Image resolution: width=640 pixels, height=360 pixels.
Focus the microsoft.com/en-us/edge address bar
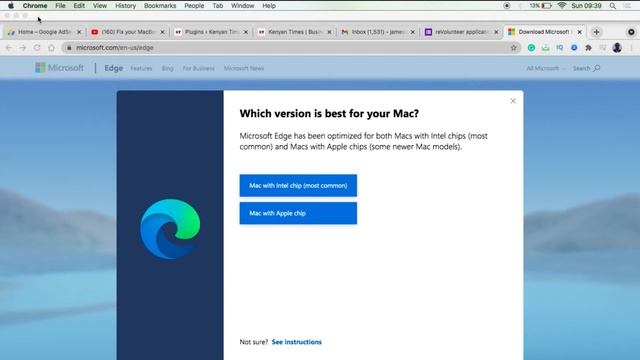[291, 48]
